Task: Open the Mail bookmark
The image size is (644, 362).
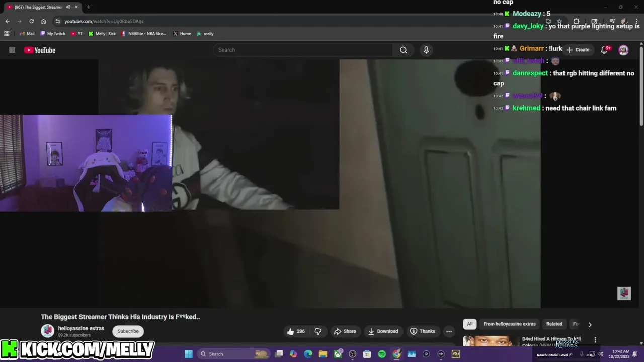Action: [27, 34]
